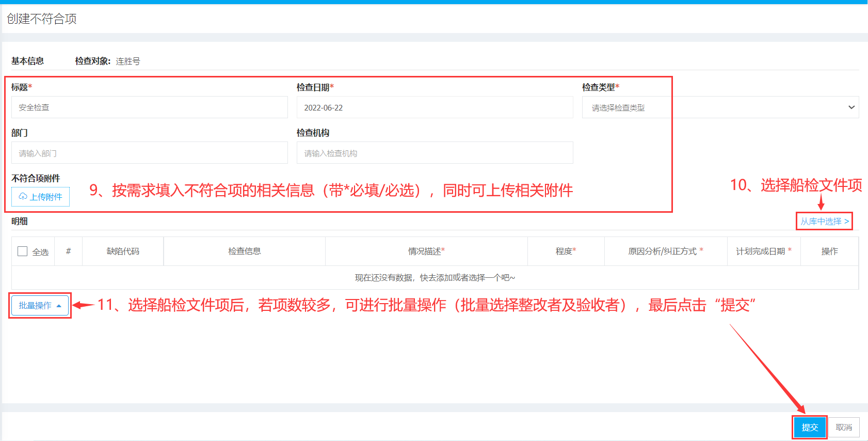Click the 从库中选择 link
The height and width of the screenshot is (441, 868).
(x=824, y=221)
